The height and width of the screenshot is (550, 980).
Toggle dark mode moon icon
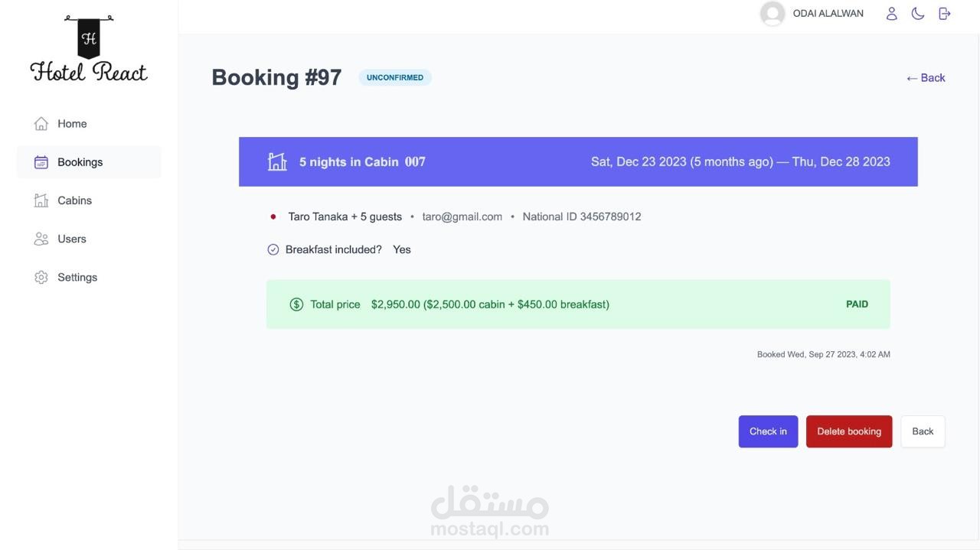[x=918, y=14]
